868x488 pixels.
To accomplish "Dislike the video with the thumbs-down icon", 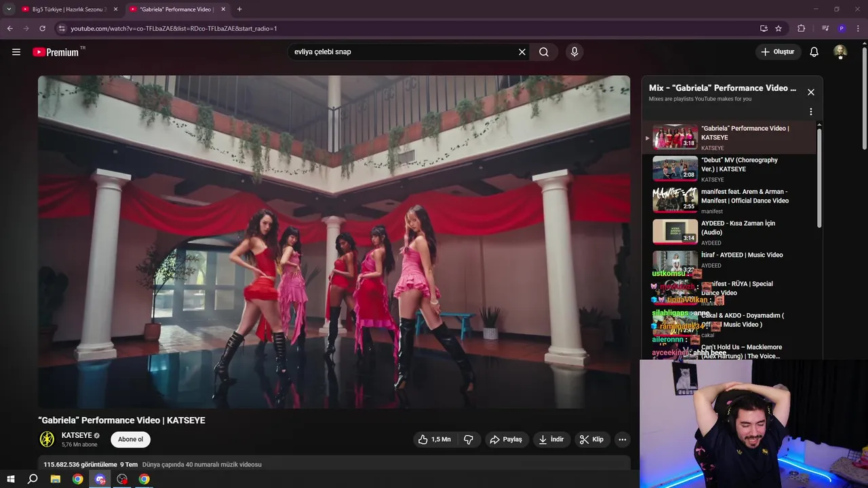I will point(469,439).
